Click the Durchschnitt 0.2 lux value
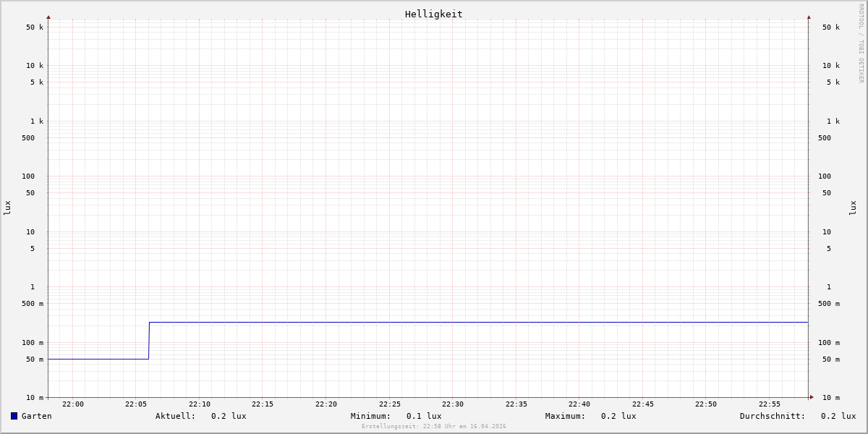Screen dimensions: 868x434 pos(838,416)
